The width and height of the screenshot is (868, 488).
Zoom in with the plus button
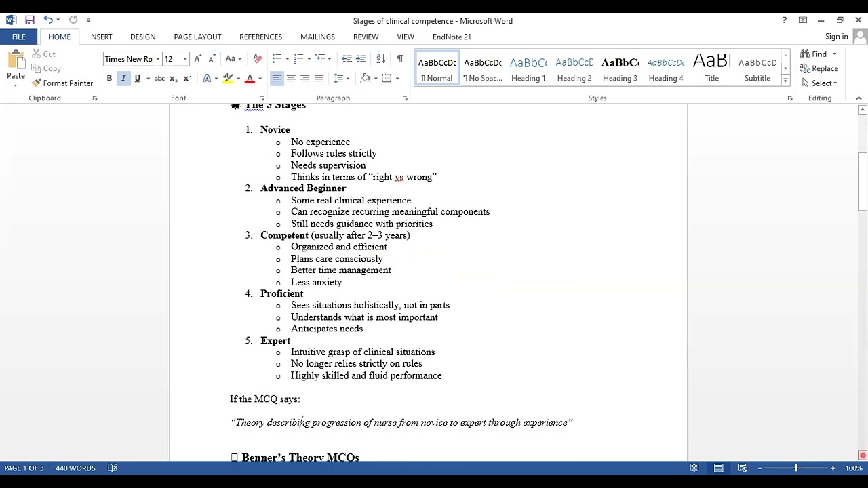point(833,468)
